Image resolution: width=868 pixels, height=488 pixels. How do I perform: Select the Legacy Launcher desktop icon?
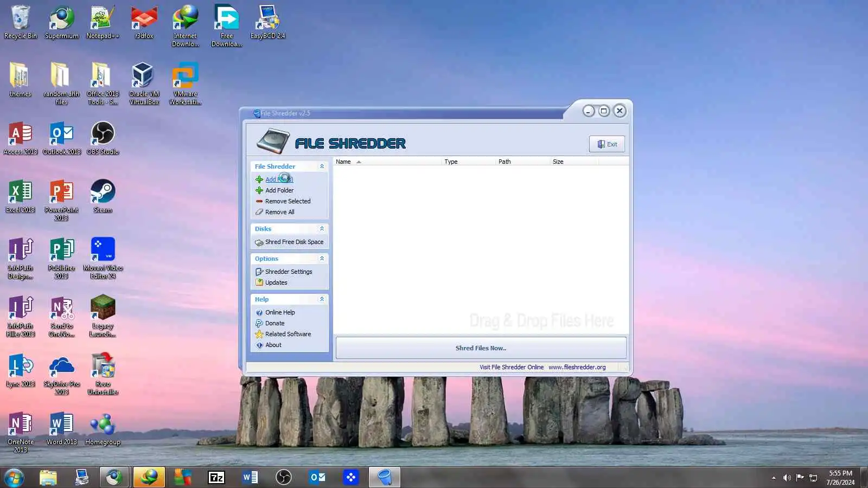tap(103, 316)
